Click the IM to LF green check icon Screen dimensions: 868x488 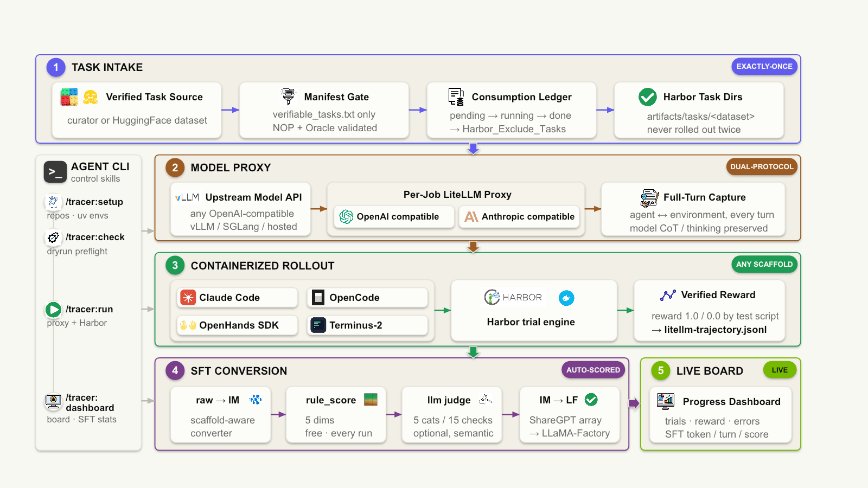[591, 400]
